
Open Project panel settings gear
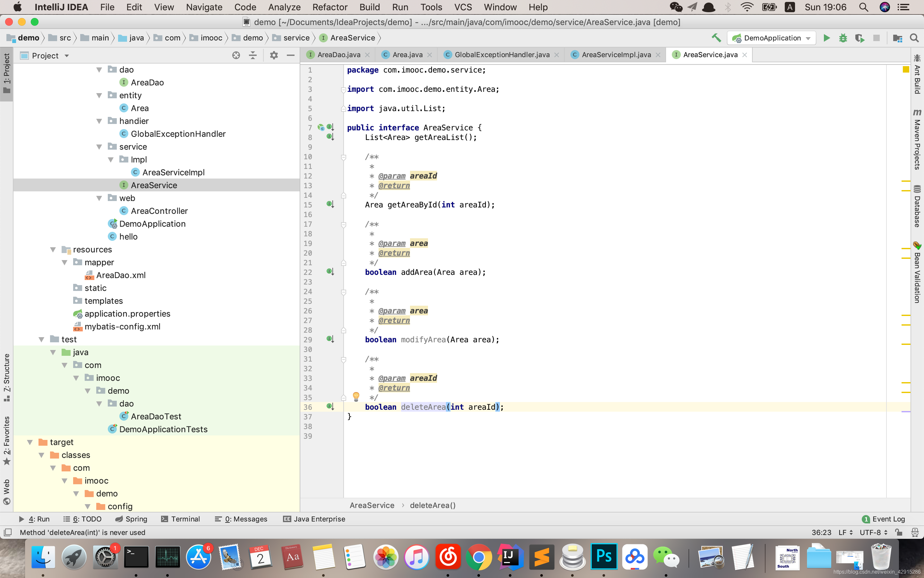pos(274,56)
